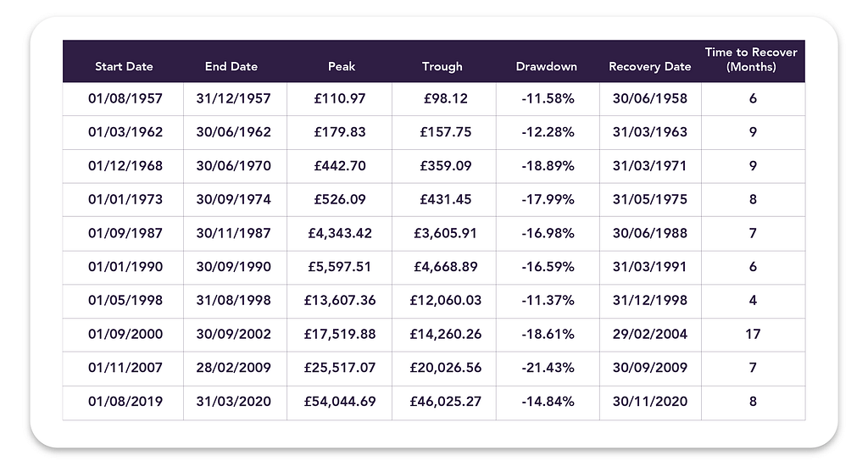Select recovery date 29/02/2004
Viewport: 868px width, 472px height.
650,334
